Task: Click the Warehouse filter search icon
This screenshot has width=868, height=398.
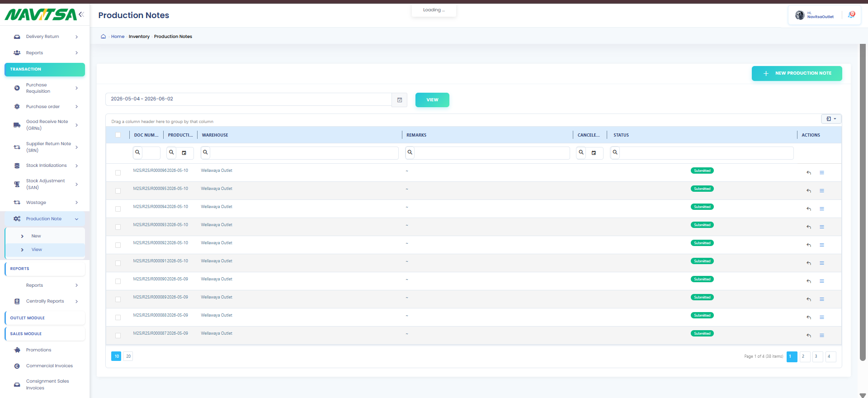Action: coord(205,152)
